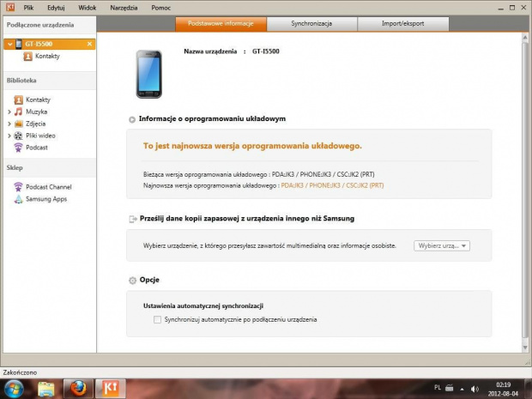Expand the Zdjęcia tree node
Viewport: 532px width, 399px height.
(x=9, y=124)
